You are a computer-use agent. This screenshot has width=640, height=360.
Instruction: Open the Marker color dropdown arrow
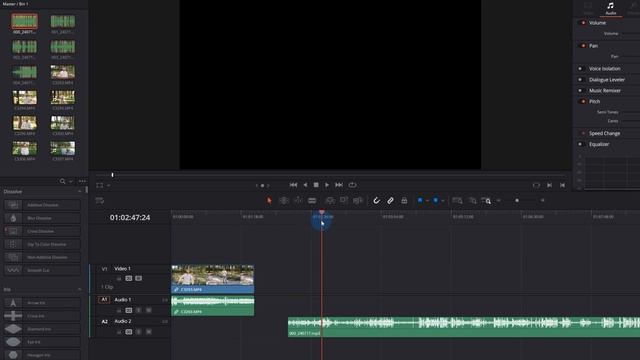[443, 201]
